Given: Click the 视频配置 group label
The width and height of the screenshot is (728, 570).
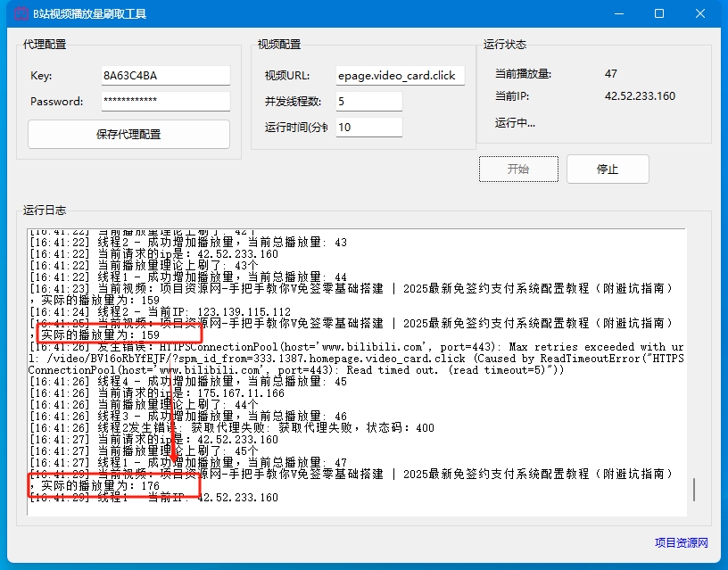Looking at the screenshot, I should point(279,45).
